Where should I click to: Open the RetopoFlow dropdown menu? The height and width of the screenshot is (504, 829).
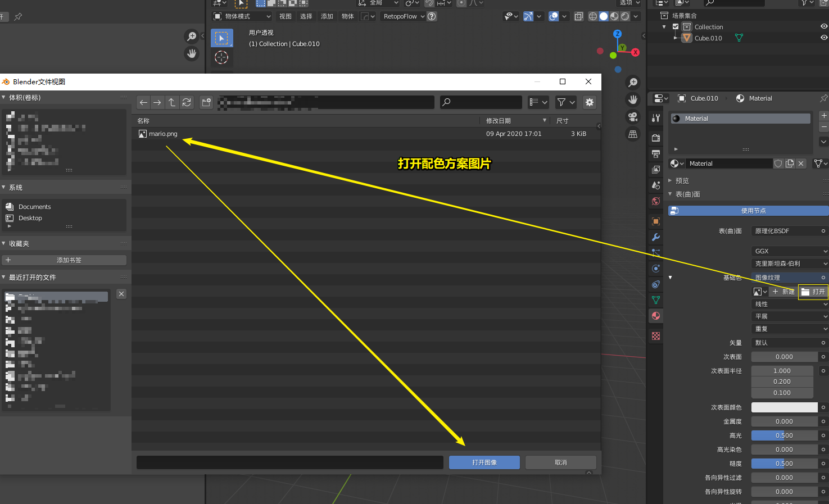tap(404, 16)
